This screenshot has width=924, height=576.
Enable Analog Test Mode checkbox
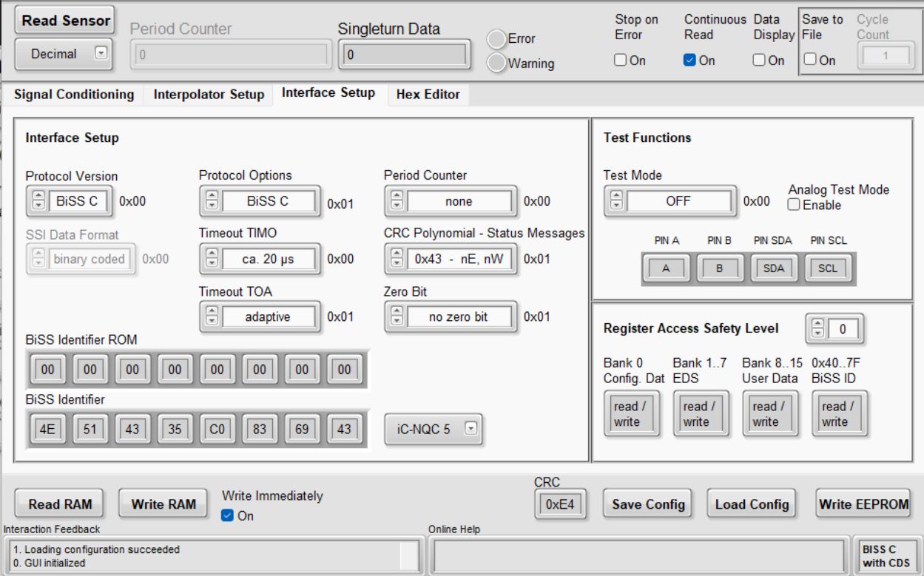point(794,205)
